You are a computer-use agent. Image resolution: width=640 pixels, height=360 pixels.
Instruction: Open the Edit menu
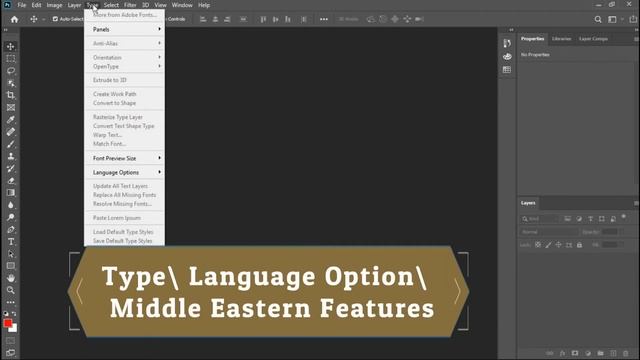[36, 5]
